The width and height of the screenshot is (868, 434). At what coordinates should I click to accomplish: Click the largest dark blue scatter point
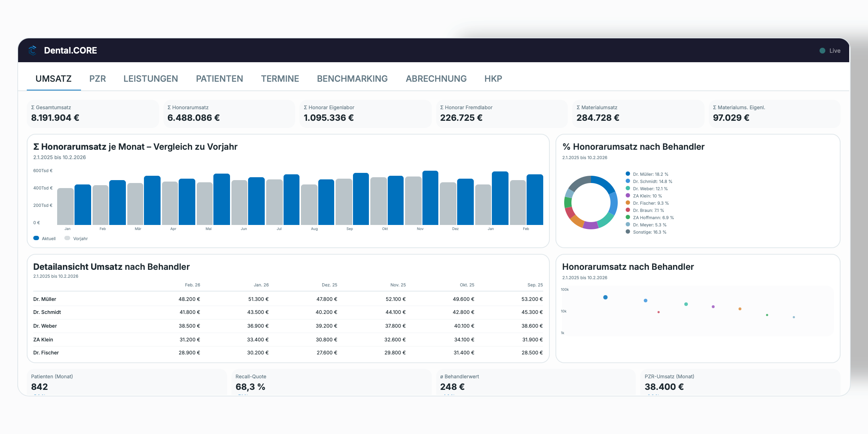click(x=605, y=297)
